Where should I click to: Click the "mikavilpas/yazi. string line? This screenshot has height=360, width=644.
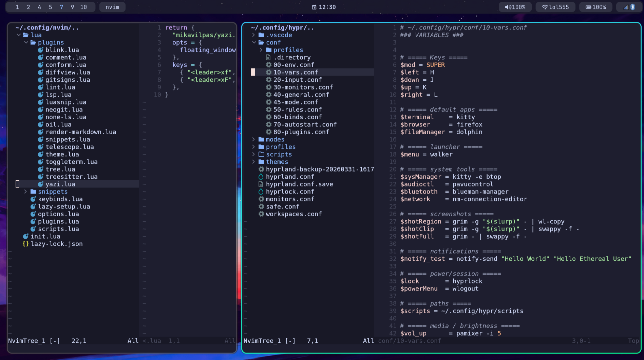pyautogui.click(x=204, y=35)
